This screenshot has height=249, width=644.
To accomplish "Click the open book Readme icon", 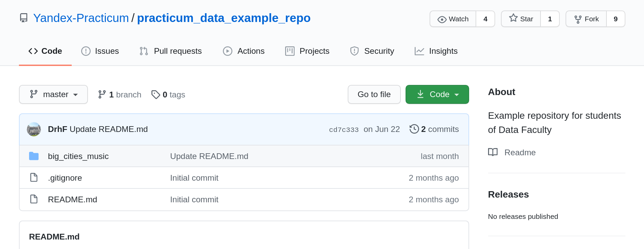I will (x=493, y=152).
